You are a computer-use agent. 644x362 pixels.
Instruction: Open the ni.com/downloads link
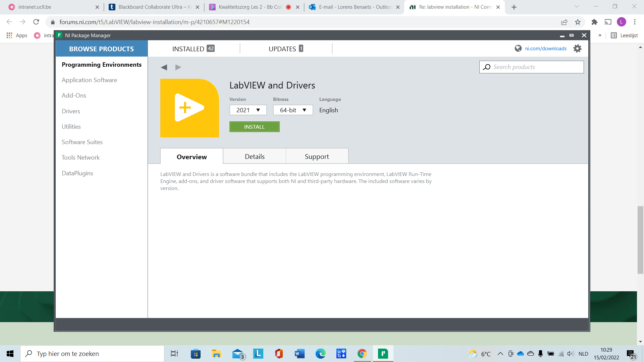tap(546, 48)
